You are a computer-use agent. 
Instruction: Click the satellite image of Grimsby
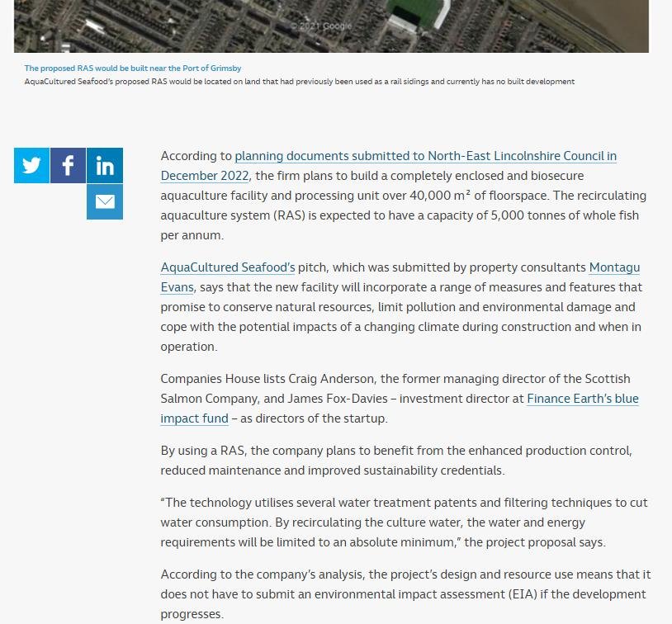coord(206,25)
